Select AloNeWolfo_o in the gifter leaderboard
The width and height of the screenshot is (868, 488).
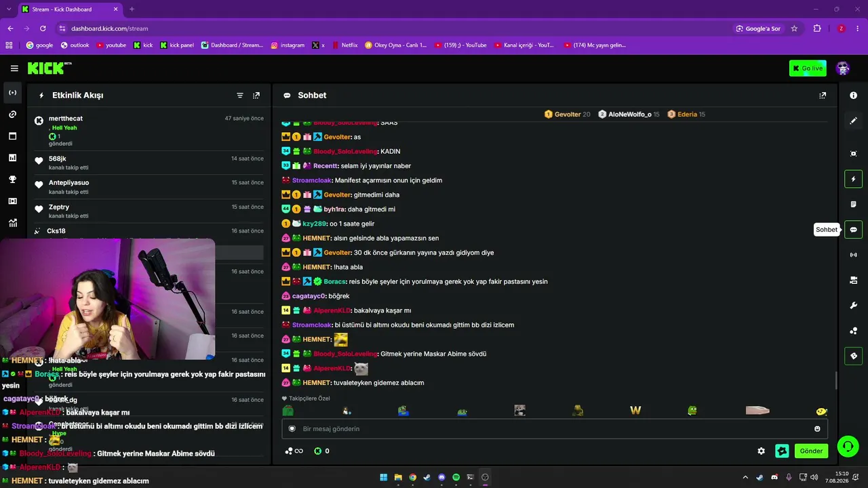coord(629,115)
